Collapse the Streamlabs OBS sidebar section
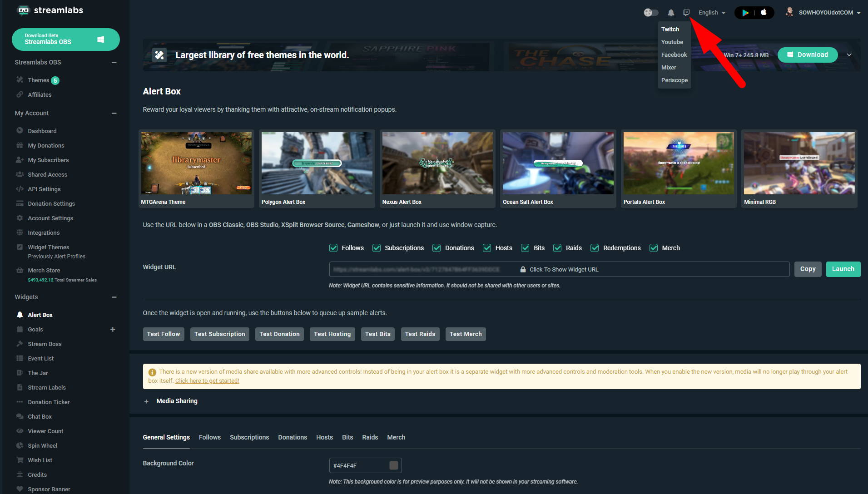 point(114,62)
